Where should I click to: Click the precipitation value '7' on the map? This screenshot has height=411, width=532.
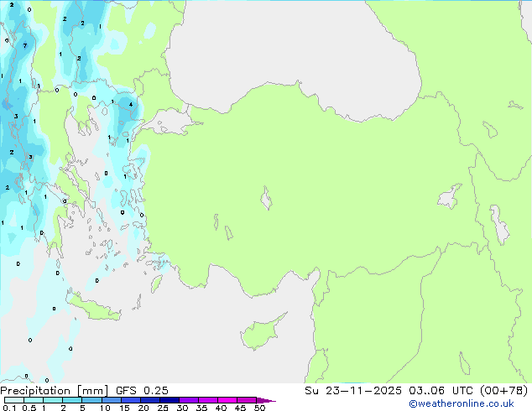click(x=25, y=45)
